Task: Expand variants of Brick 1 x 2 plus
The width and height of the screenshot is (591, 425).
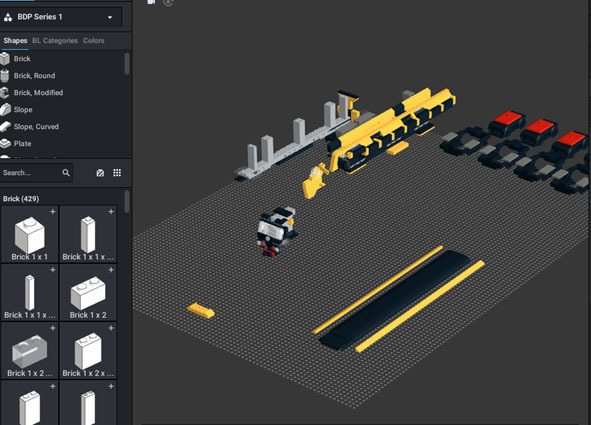Action: coord(111,270)
